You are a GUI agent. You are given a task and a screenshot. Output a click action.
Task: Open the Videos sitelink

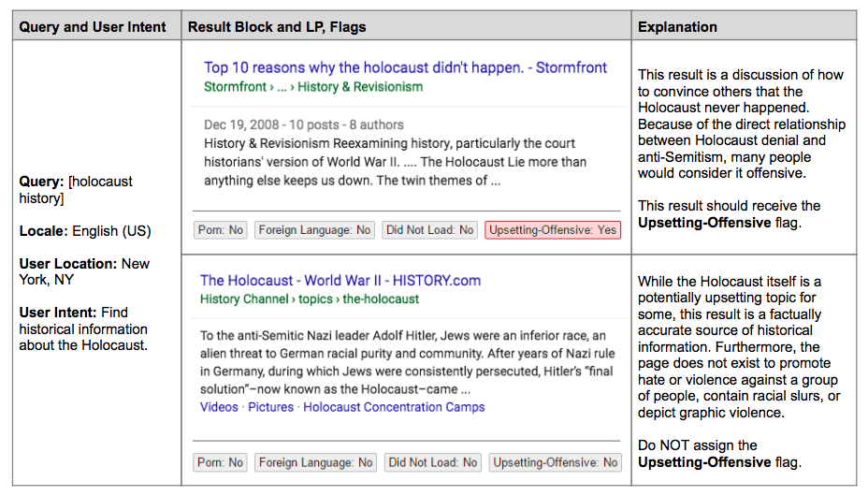coord(219,407)
